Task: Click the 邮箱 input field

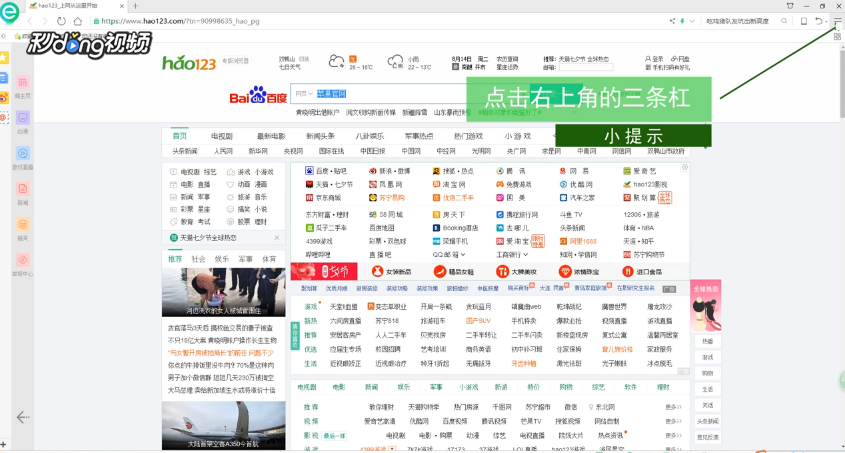Action: pos(586,67)
